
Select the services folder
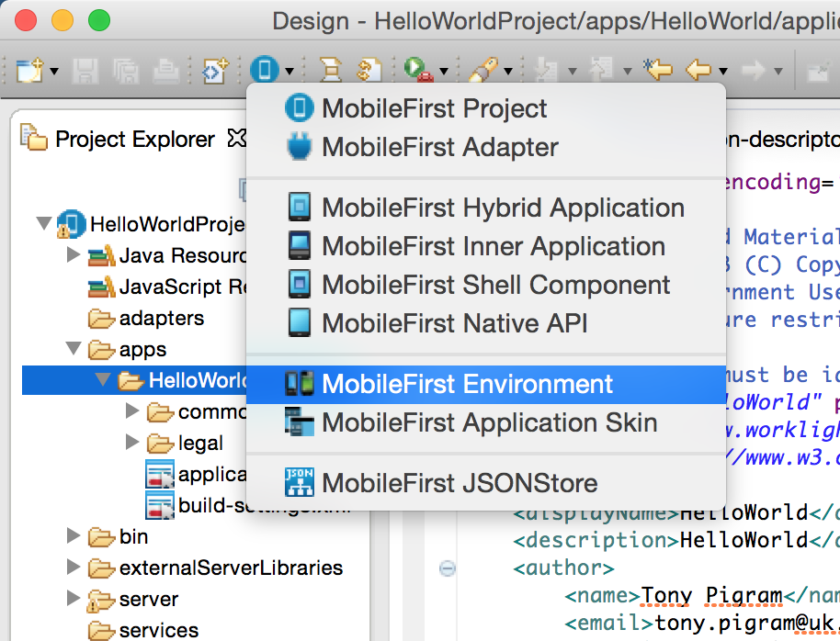pyautogui.click(x=159, y=630)
